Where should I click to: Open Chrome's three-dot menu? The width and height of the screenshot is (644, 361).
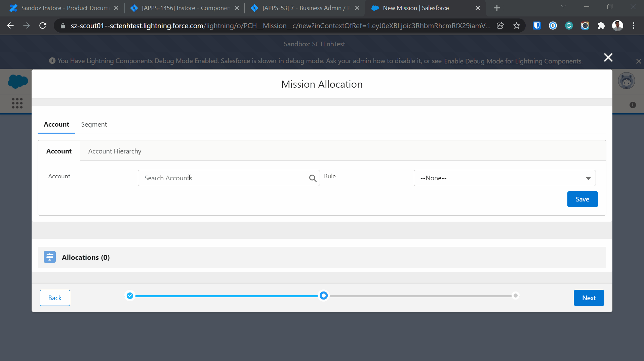(x=634, y=26)
